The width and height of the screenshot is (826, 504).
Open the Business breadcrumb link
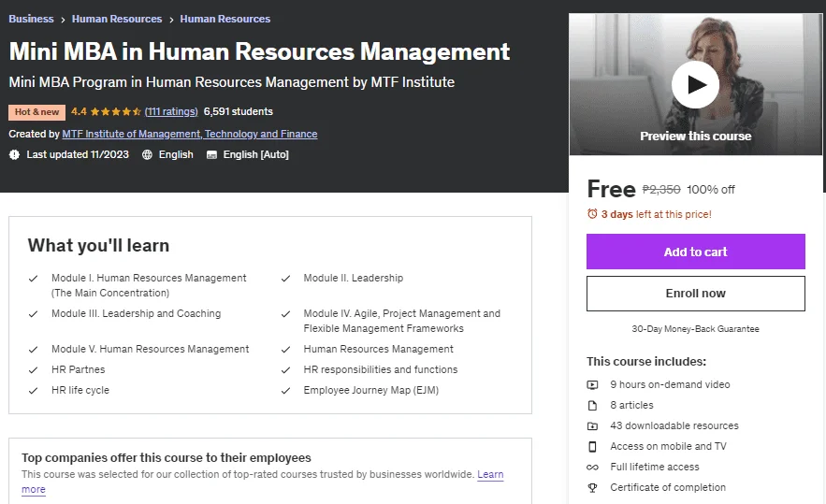(x=31, y=19)
